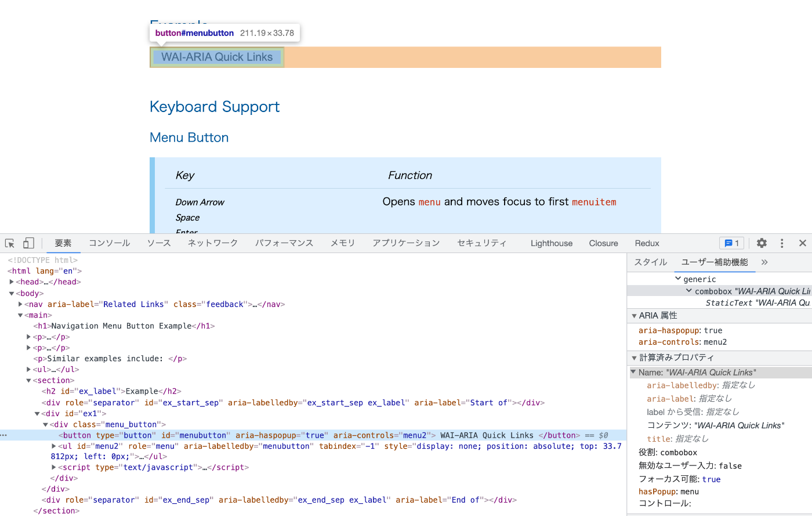Collapse the div id ex1 node
This screenshot has width=812, height=516.
click(x=37, y=413)
